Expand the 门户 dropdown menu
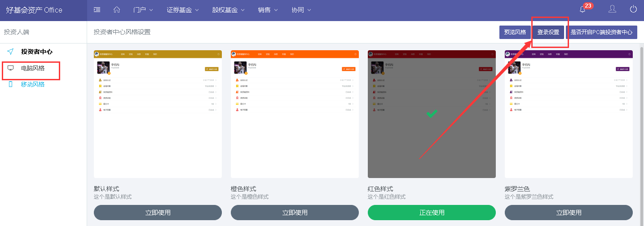 pyautogui.click(x=143, y=10)
